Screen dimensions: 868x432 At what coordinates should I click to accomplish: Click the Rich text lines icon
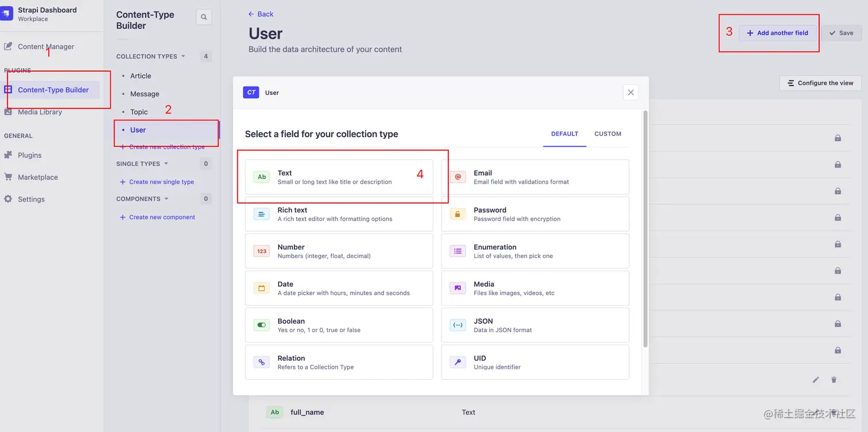point(262,214)
